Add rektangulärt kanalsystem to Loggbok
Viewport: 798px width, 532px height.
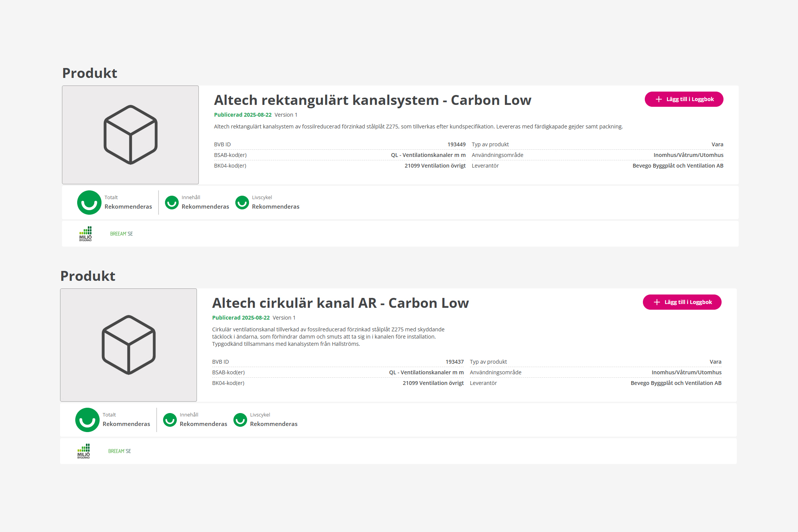pyautogui.click(x=684, y=99)
